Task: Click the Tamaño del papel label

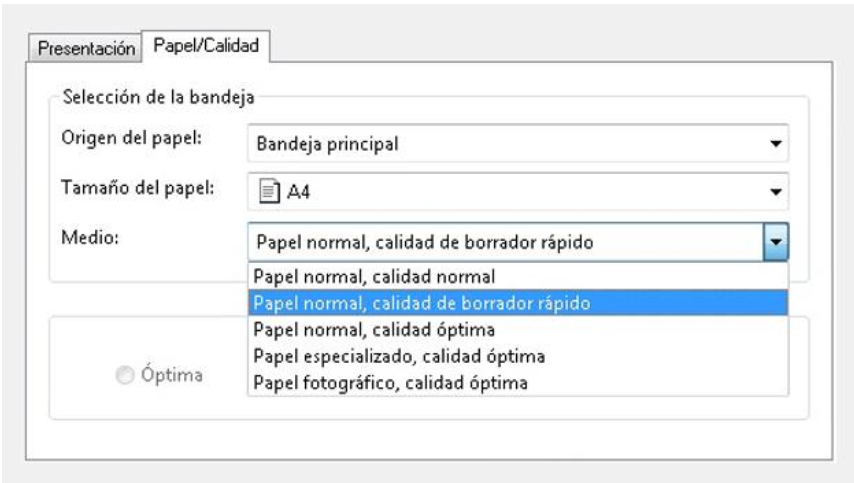Action: (138, 188)
